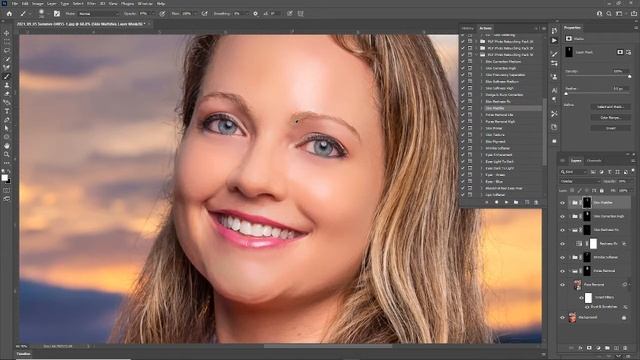
Task: Open the Window menu
Action: pos(145,3)
